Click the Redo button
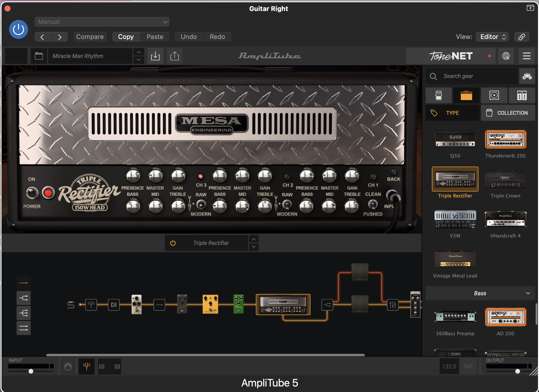 click(217, 37)
